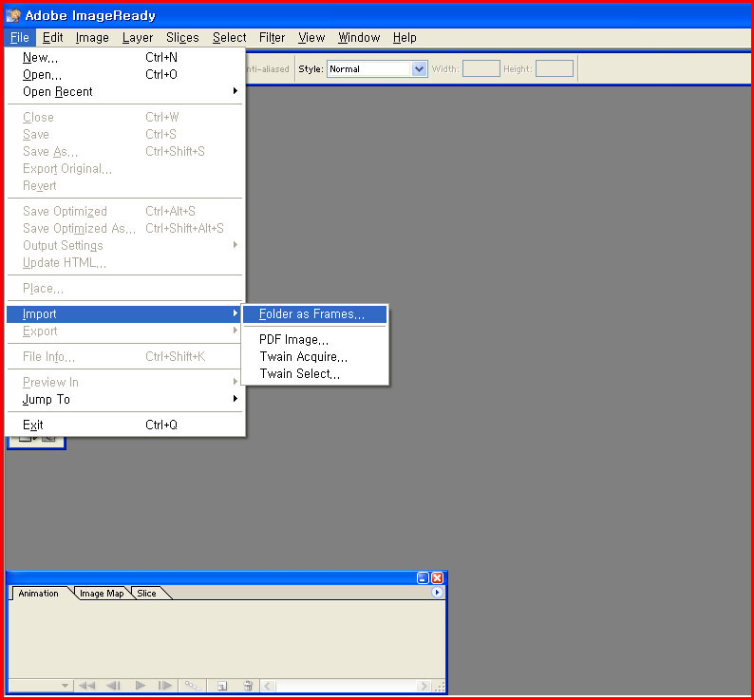
Task: Play the animation
Action: coord(140,685)
